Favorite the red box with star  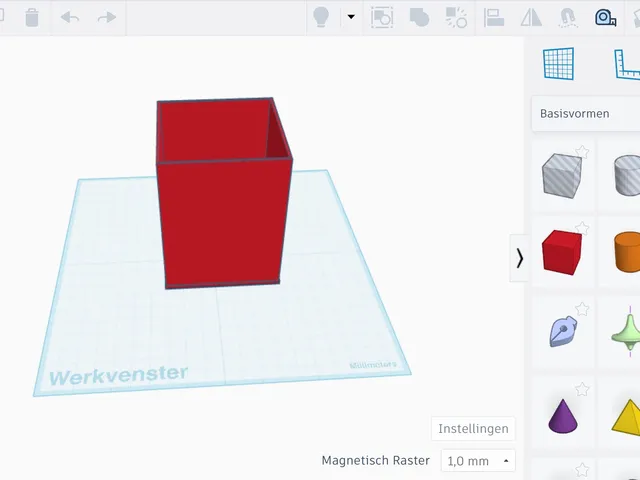click(582, 229)
